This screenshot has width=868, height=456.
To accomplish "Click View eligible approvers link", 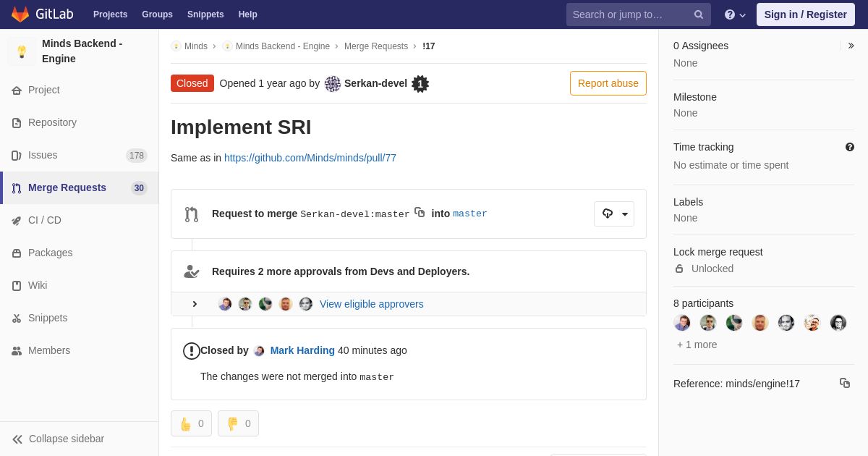I will point(372,304).
